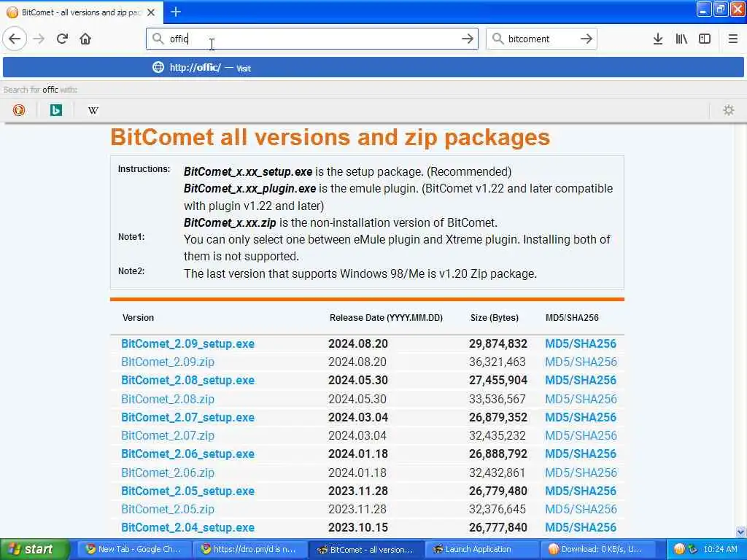This screenshot has width=747, height=560.
Task: Download BitComet_2.05.zip
Action: click(x=168, y=510)
